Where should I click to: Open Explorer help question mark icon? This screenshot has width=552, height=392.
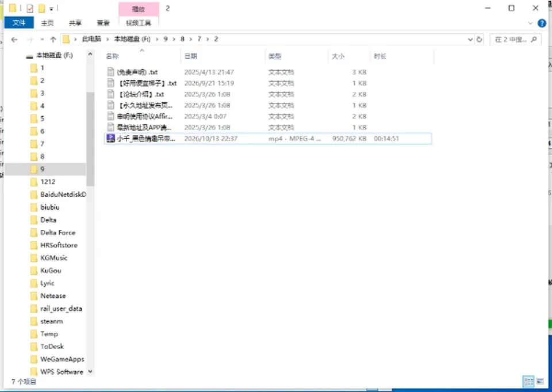(x=542, y=23)
